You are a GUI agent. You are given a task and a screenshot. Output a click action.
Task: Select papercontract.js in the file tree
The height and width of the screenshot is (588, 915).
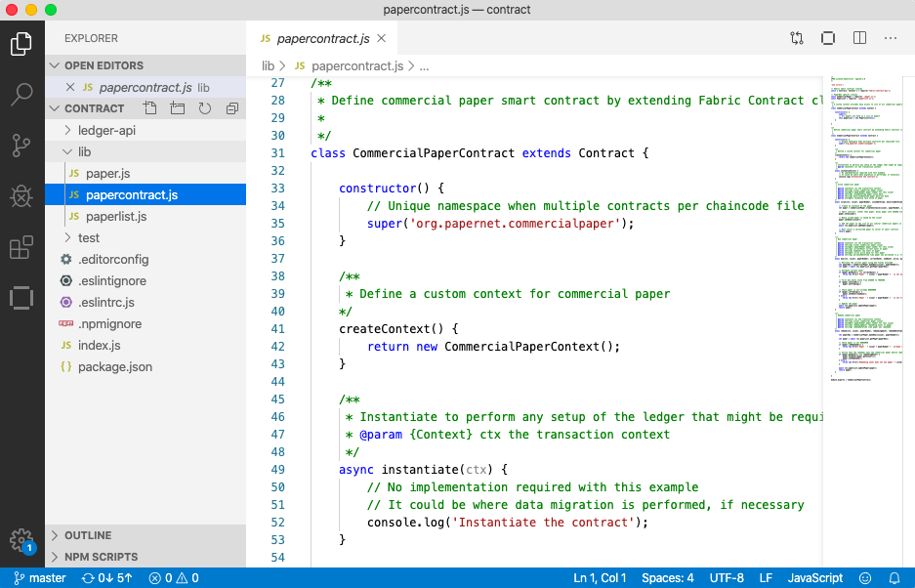(x=146, y=195)
